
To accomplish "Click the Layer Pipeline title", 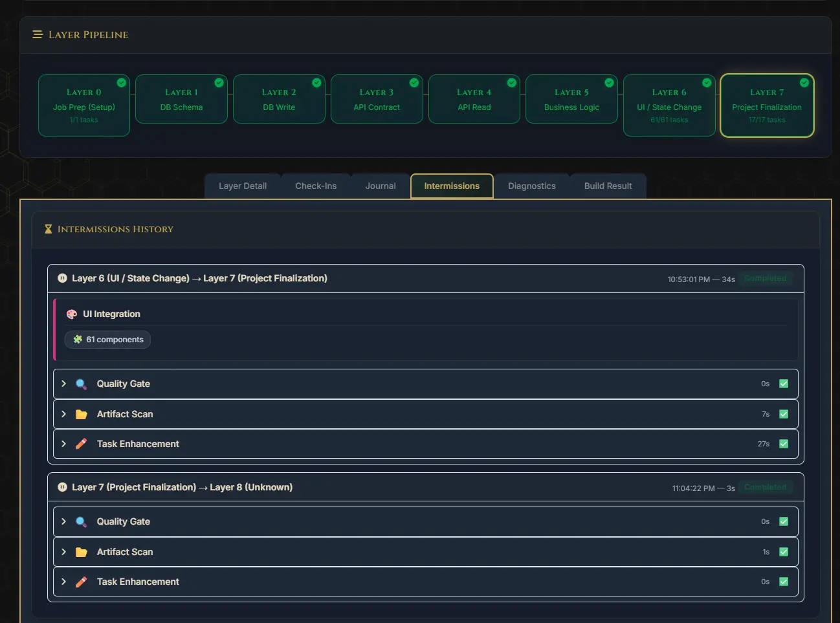I will [x=88, y=35].
